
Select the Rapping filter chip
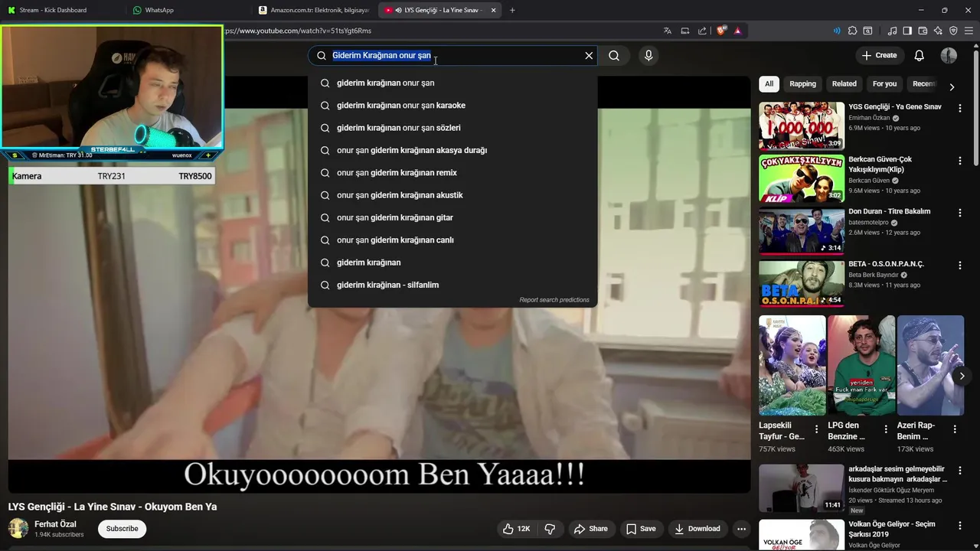pos(802,83)
